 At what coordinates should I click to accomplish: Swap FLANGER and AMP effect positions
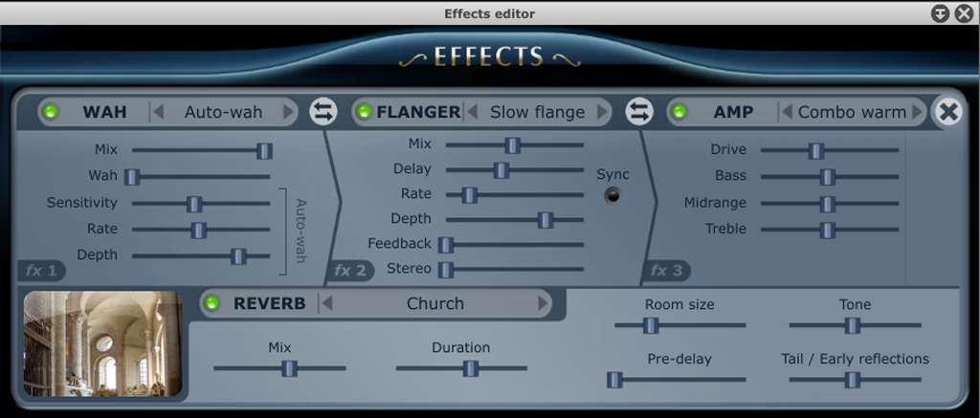click(x=639, y=112)
